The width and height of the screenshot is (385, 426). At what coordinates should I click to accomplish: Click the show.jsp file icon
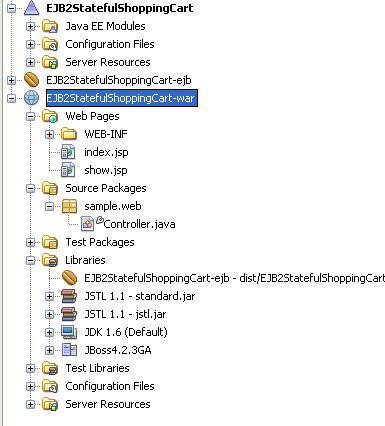(68, 170)
